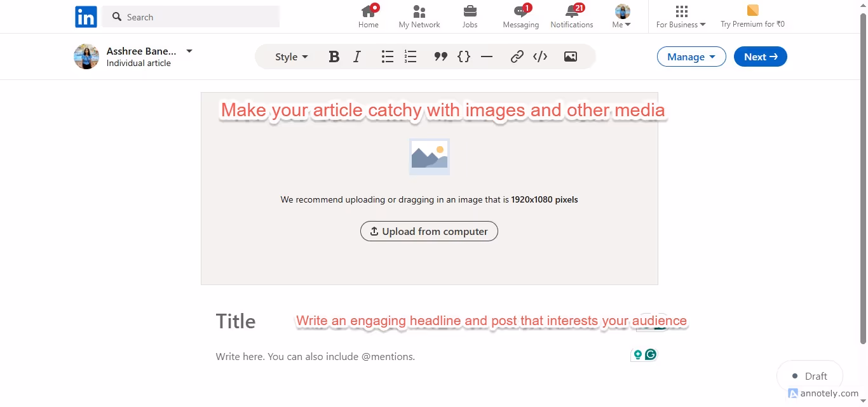Toggle bold formatting in the editor toolbar
Screen dimensions: 868x407
334,57
